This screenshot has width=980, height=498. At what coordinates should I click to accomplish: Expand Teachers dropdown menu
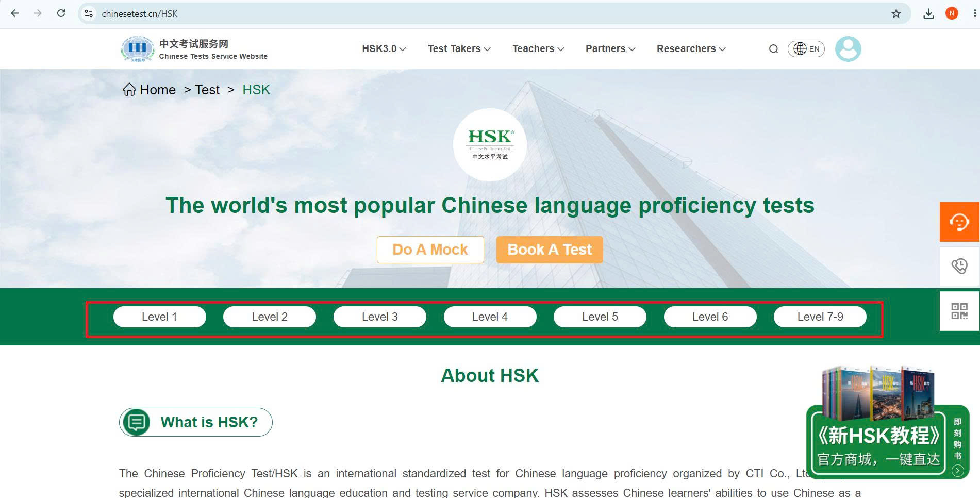click(x=538, y=49)
